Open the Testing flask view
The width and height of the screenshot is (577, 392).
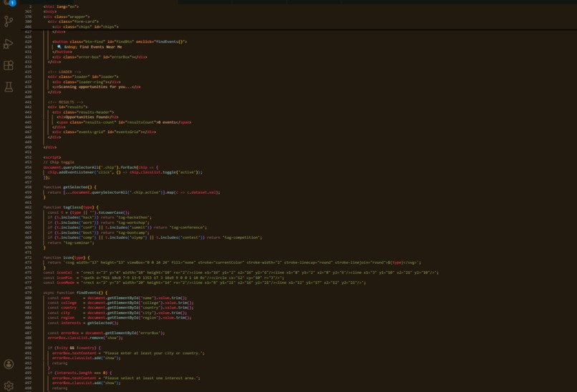tap(9, 87)
